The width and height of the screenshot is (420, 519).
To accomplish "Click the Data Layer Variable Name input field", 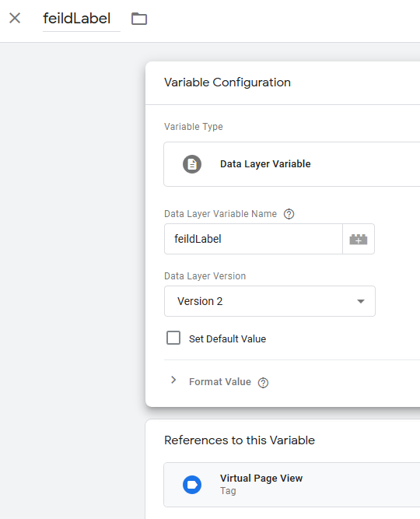I will pyautogui.click(x=254, y=239).
